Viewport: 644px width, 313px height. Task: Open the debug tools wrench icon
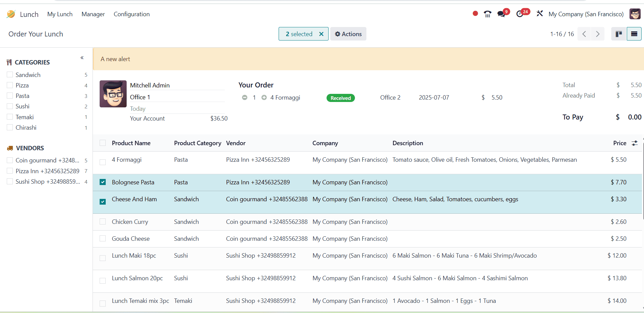(x=540, y=14)
